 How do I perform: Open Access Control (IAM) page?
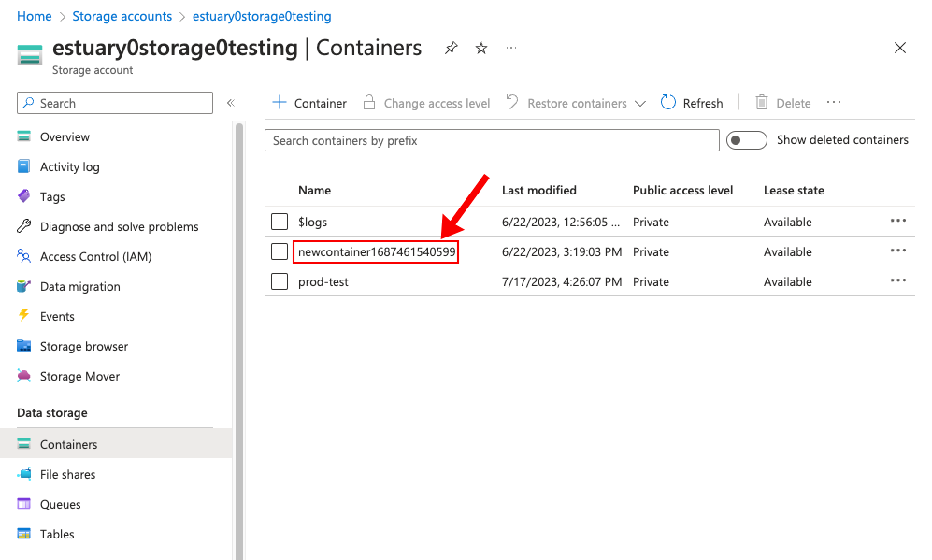pyautogui.click(x=95, y=256)
